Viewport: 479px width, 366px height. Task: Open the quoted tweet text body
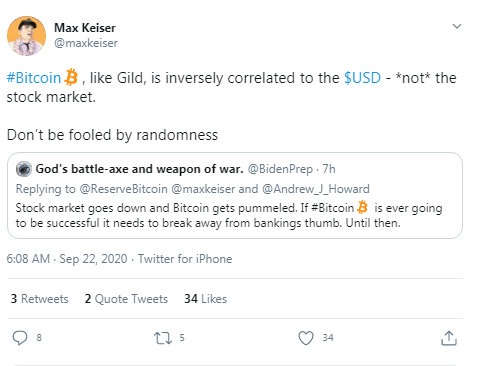coord(229,215)
